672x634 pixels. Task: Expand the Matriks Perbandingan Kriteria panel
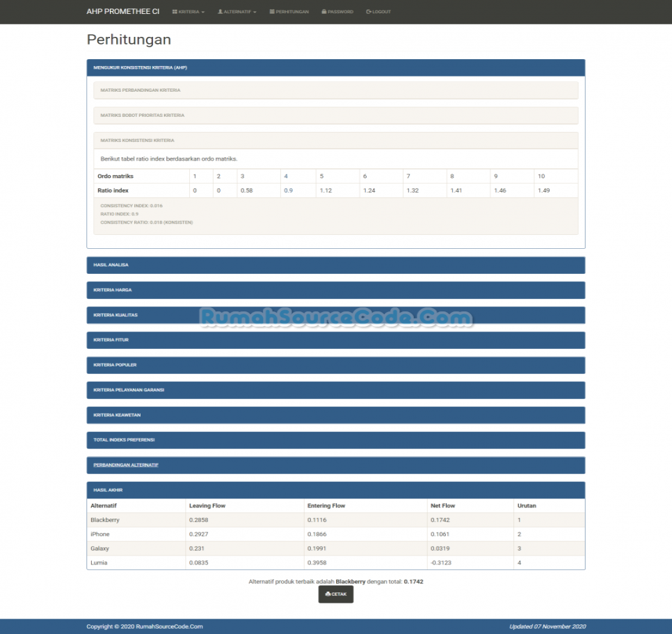[140, 90]
